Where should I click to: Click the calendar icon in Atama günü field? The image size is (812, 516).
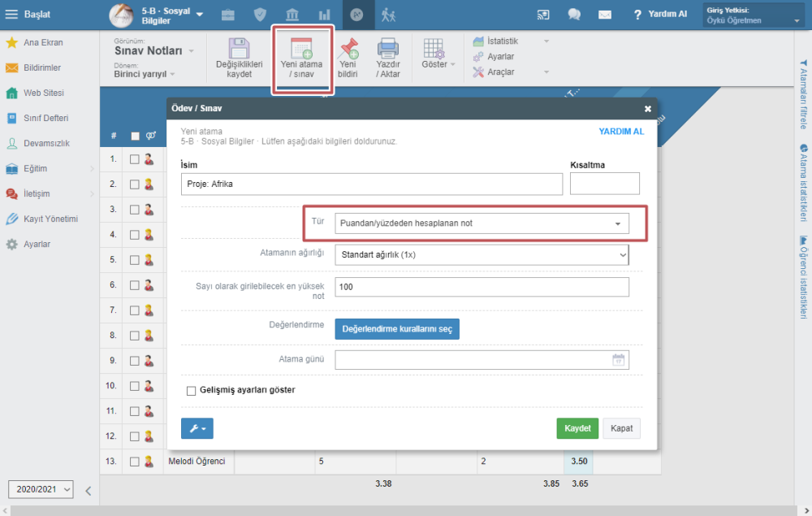click(618, 359)
